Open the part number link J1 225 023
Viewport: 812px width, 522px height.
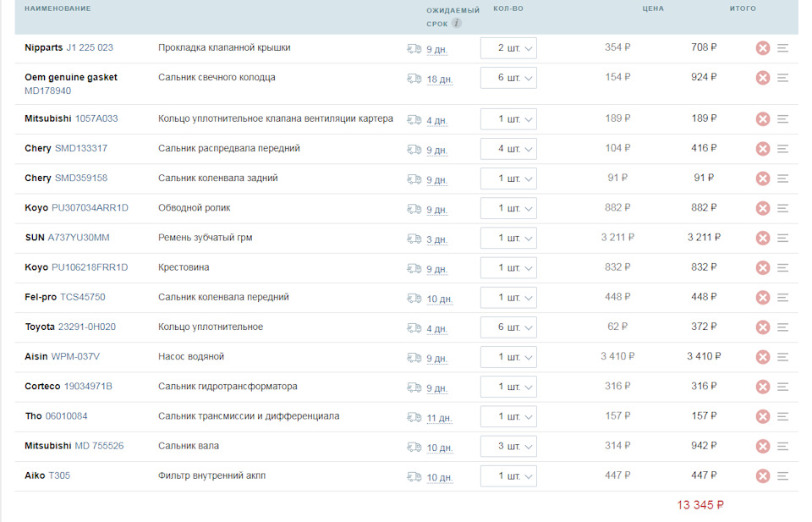coord(90,47)
